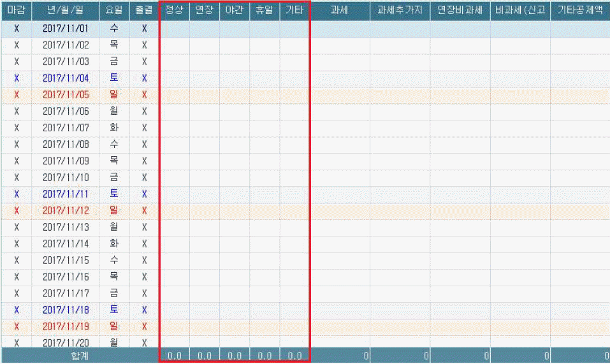The width and height of the screenshot is (610, 364).
Task: Click the 연장 cell for 2017/11/07
Action: (x=204, y=128)
